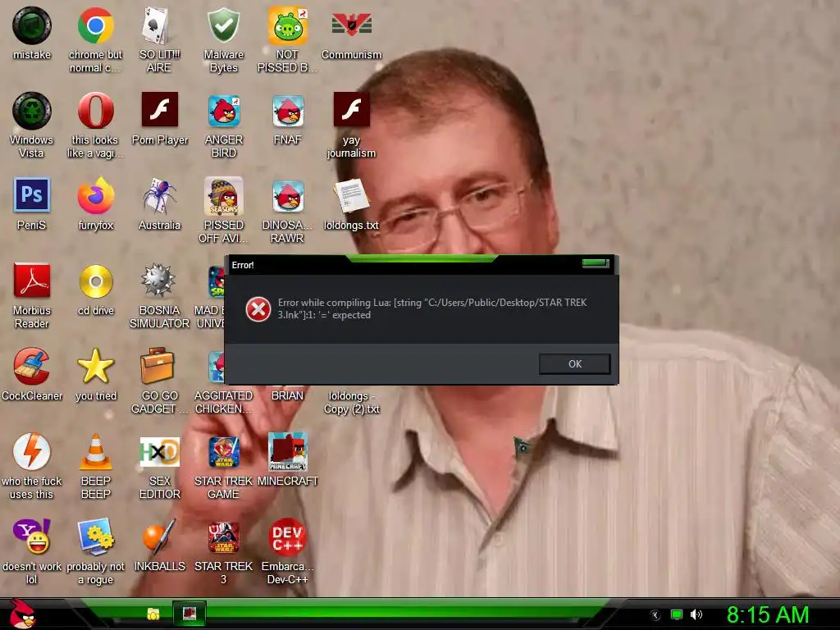
Task: Open the volume speaker tray icon
Action: (x=696, y=614)
